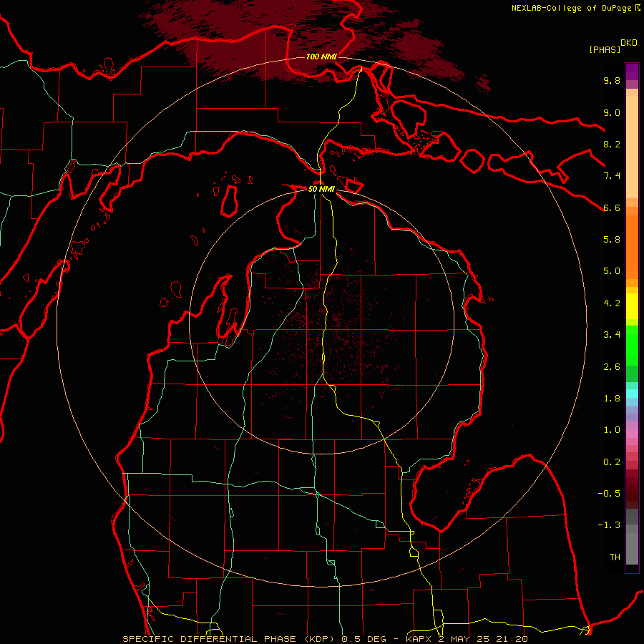The width and height of the screenshot is (644, 644).
Task: Select the 1.8 value on the scale
Action: [612, 399]
